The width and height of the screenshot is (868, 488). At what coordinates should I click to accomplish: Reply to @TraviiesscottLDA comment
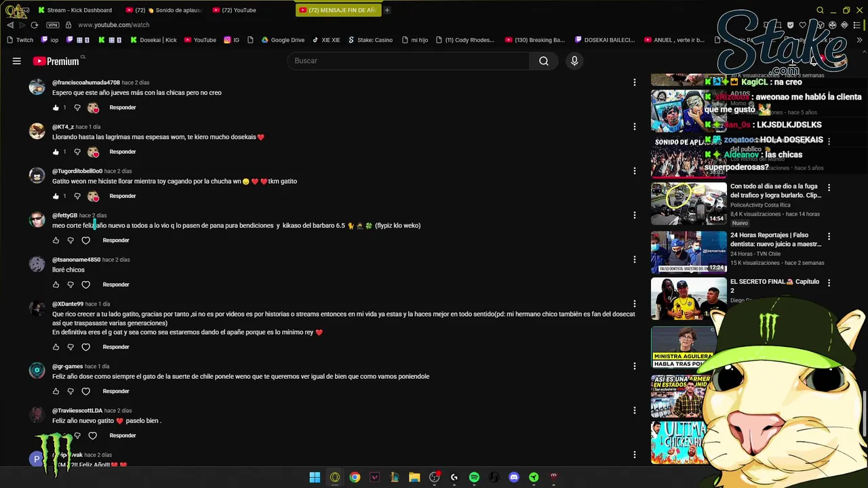tap(123, 436)
